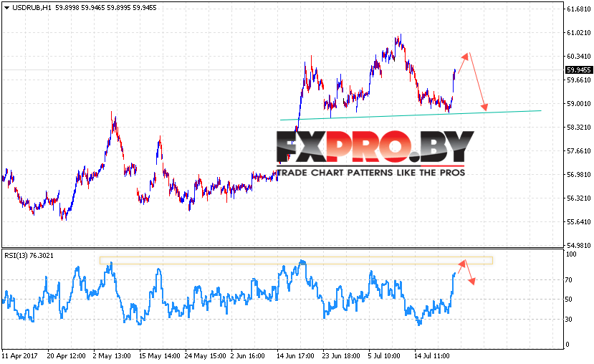Select the 23 Jun 18:00 time label
594x364 pixels.
tap(341, 356)
